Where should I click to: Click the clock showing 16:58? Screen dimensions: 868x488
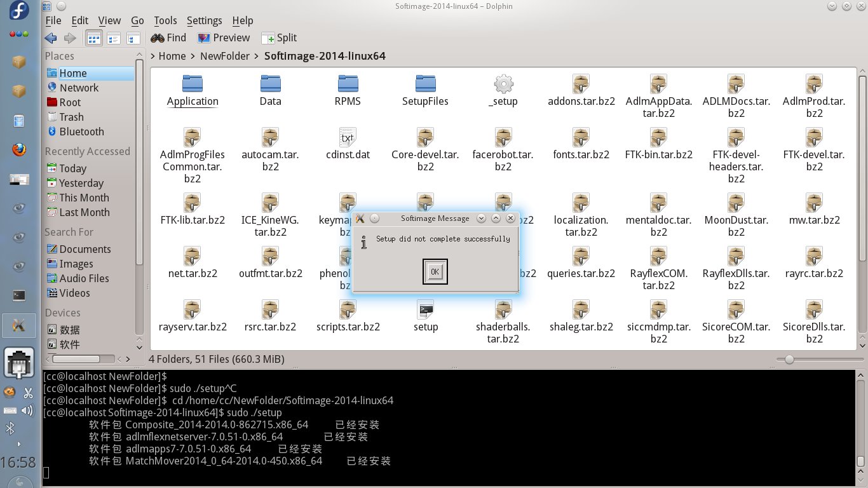[x=18, y=462]
